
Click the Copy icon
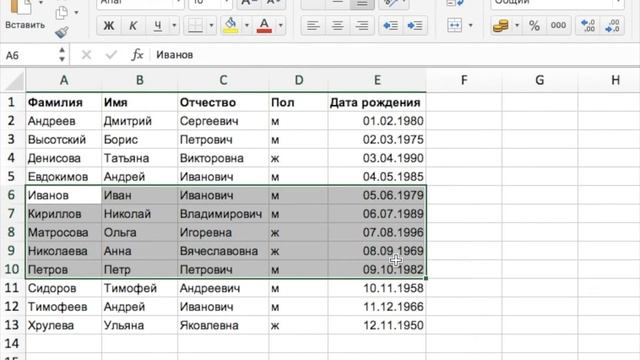tap(62, 13)
